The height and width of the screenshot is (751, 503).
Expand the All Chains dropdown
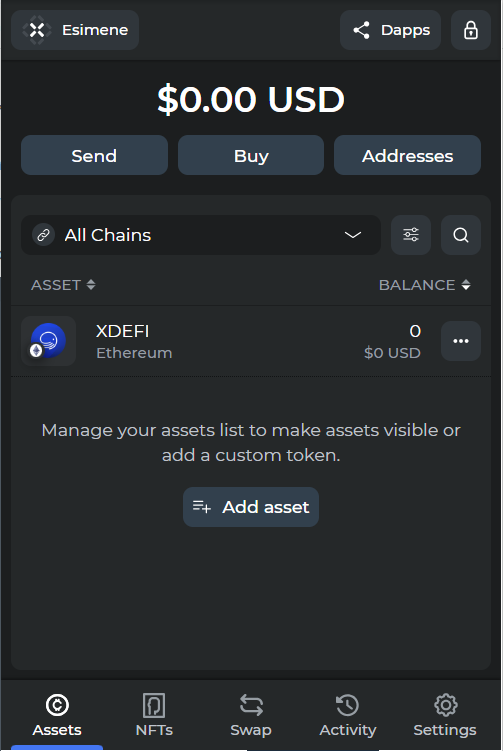pos(201,235)
